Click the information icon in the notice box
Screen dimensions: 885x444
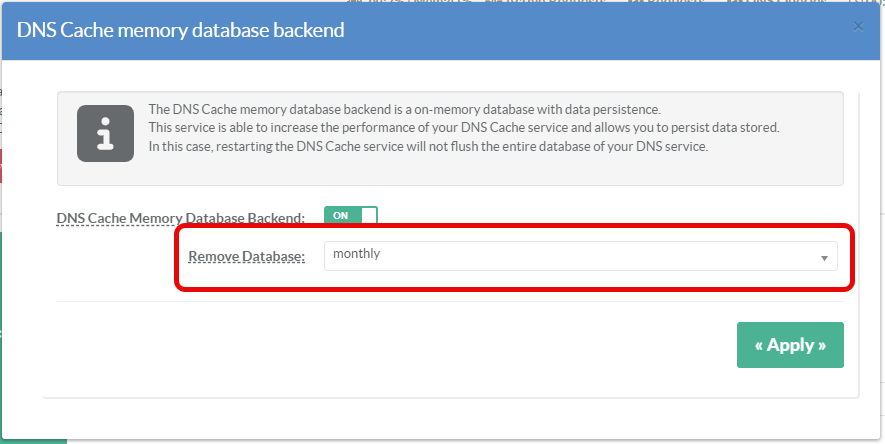tap(105, 133)
